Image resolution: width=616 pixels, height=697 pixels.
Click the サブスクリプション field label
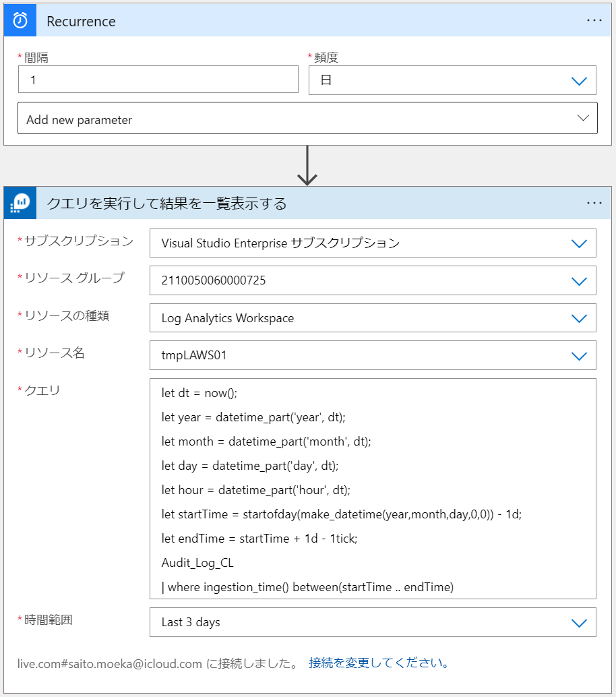point(79,241)
